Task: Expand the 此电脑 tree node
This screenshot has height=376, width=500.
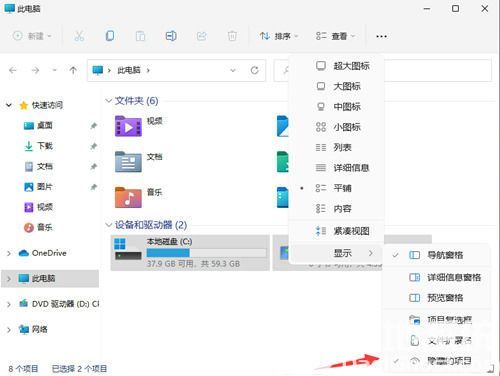Action: tap(9, 278)
